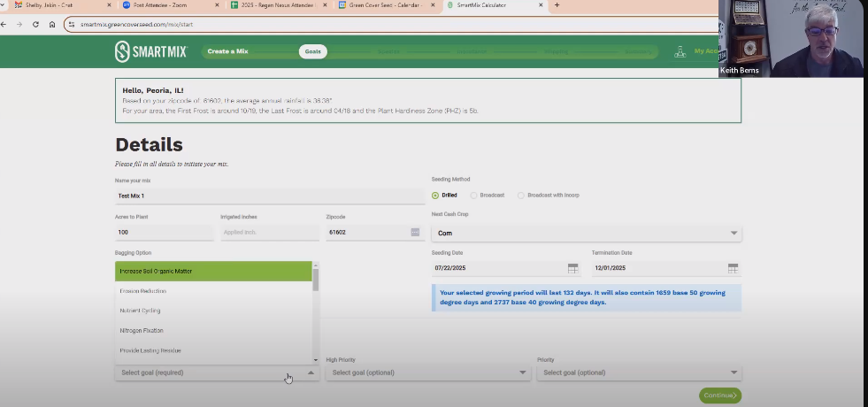Click Create a Mix in header
Image resolution: width=868 pixels, height=407 pixels.
[227, 51]
